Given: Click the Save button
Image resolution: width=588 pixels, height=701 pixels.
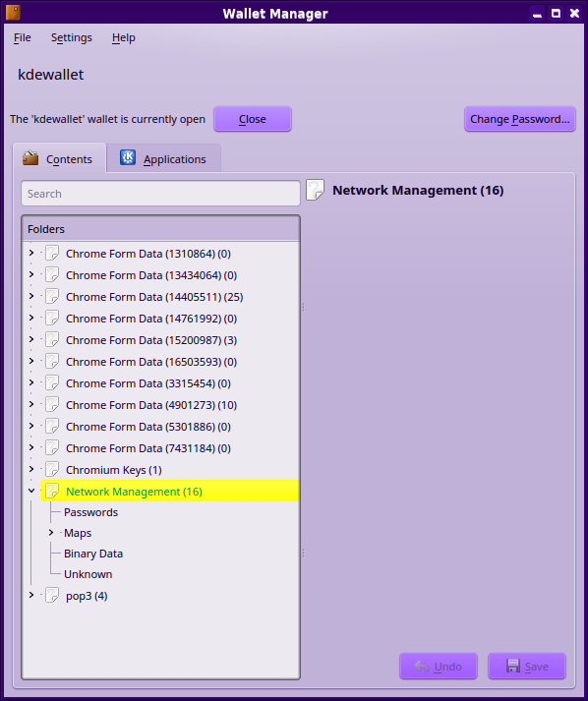Looking at the screenshot, I should [527, 667].
